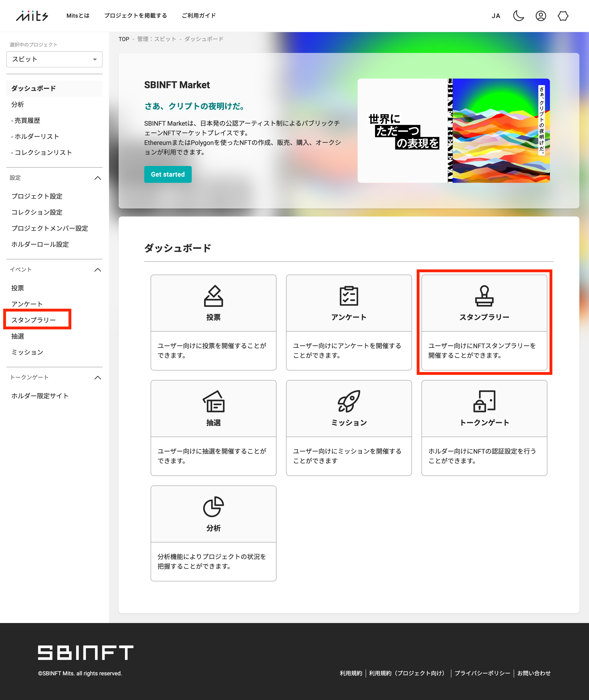This screenshot has height=700, width=589.
Task: Toggle dark mode moon icon
Action: coord(518,16)
